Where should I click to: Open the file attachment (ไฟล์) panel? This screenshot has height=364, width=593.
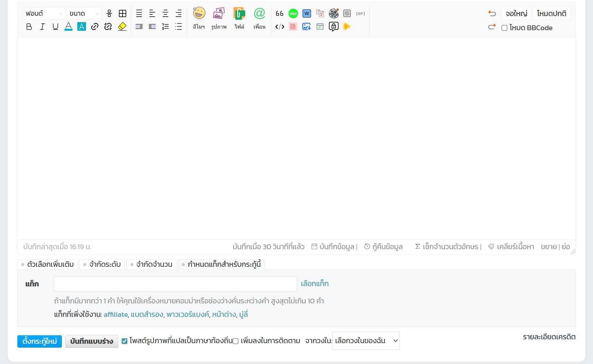point(239,18)
